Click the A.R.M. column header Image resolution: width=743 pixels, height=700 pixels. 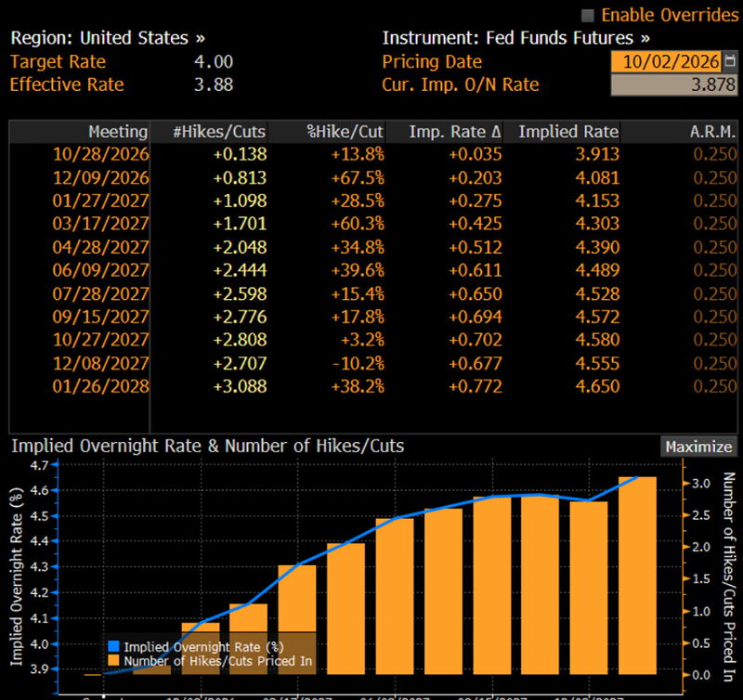[x=679, y=132]
